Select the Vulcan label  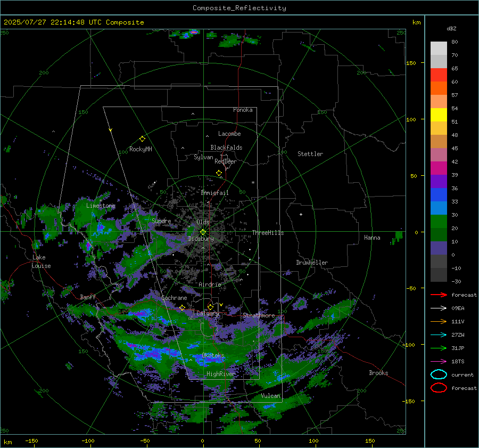click(x=270, y=396)
